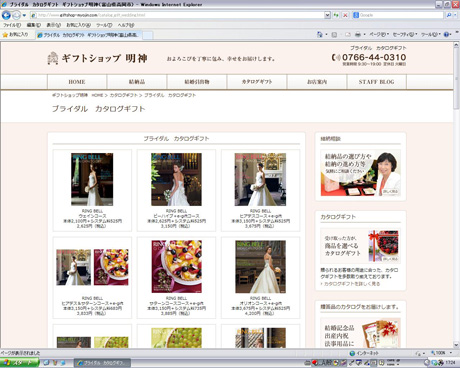Open the Page menu dropdown

click(x=379, y=34)
